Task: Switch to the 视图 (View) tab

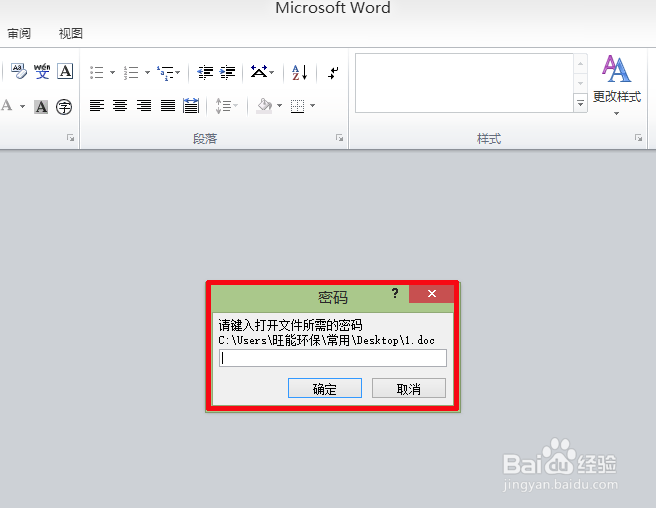Action: point(71,33)
